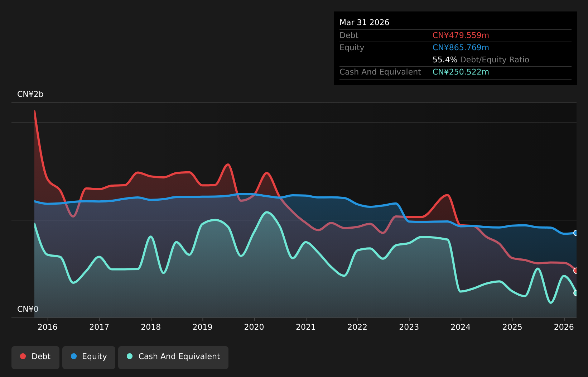The width and height of the screenshot is (588, 377).
Task: Click the 2016 x-axis label
Action: tap(48, 327)
